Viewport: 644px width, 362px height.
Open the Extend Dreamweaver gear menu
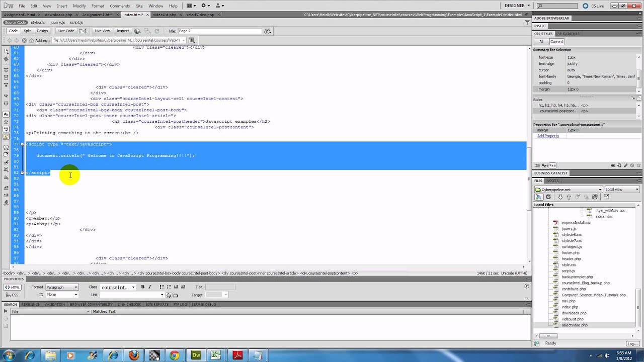tap(205, 6)
